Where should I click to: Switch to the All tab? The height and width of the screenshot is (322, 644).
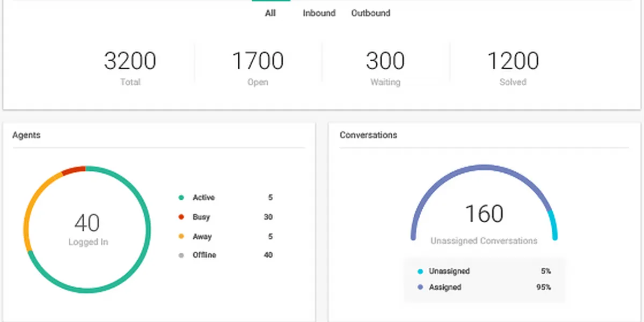[x=270, y=13]
